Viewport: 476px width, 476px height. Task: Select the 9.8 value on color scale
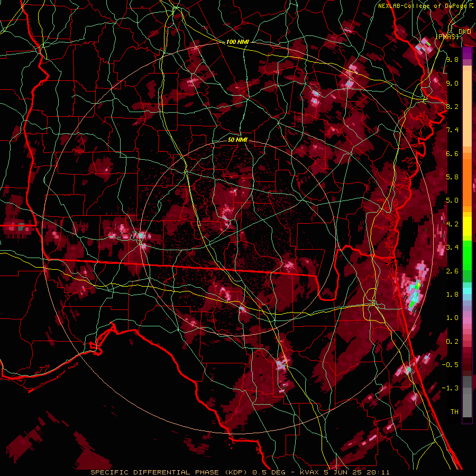[452, 59]
